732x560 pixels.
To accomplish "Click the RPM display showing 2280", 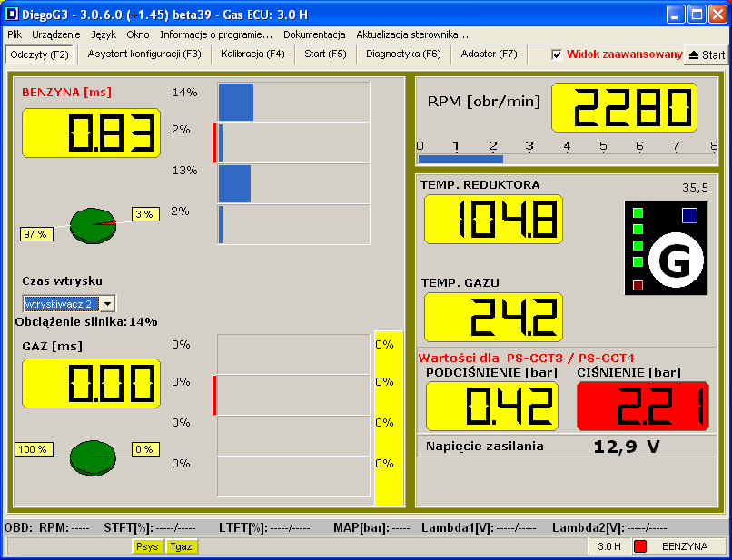I will point(624,108).
